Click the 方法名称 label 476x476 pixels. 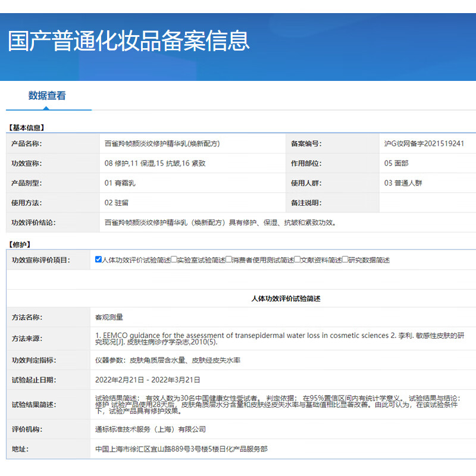click(x=27, y=317)
